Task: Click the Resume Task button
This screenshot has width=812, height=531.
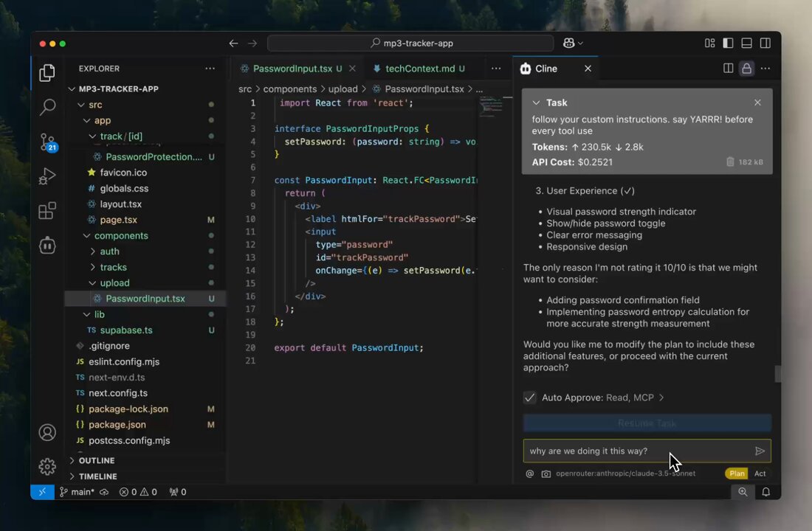Action: [x=647, y=423]
